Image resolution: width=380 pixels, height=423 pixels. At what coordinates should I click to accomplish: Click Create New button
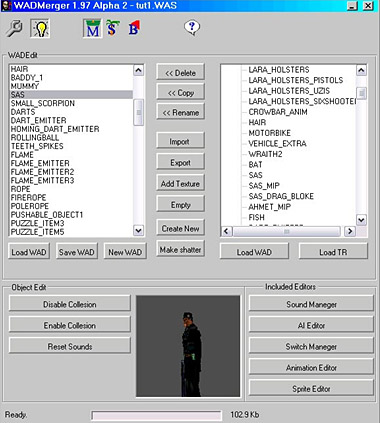tap(180, 228)
